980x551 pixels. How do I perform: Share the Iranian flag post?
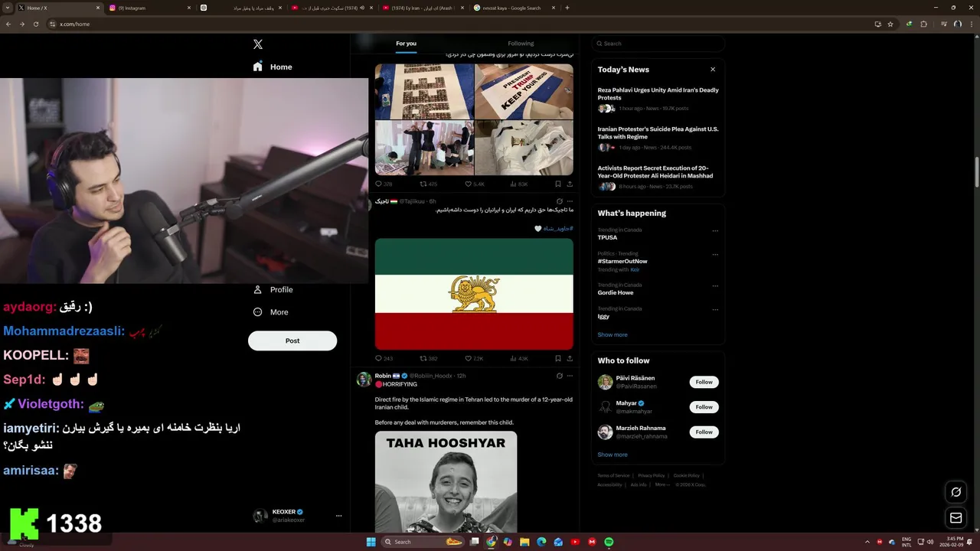coord(569,358)
